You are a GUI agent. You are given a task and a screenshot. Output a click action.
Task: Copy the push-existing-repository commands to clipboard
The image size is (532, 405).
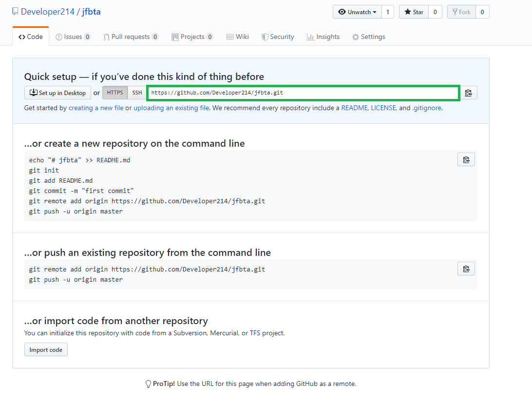(466, 269)
